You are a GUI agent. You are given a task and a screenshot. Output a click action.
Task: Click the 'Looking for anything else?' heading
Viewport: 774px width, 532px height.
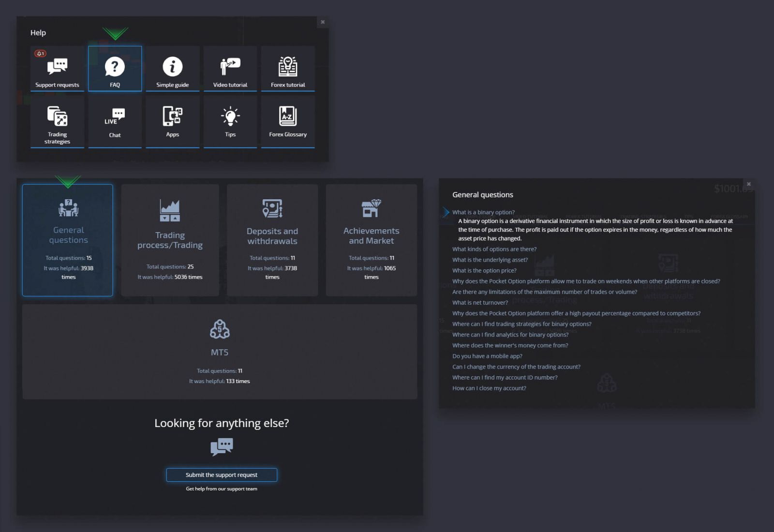(x=222, y=423)
